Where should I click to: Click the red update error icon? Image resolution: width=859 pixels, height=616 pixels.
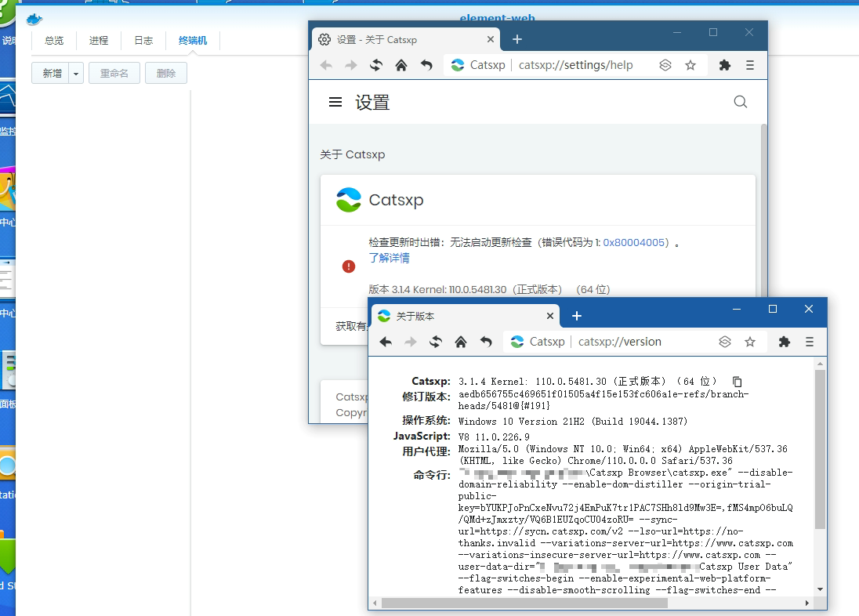coord(349,266)
